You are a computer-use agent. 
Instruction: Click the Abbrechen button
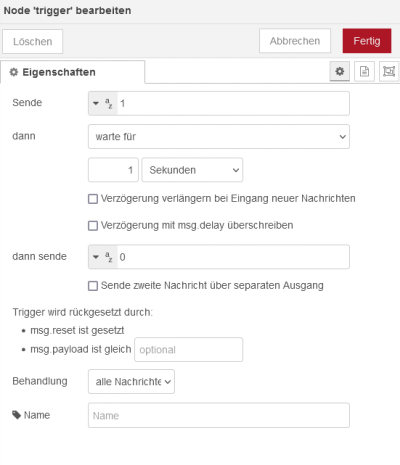[x=295, y=41]
